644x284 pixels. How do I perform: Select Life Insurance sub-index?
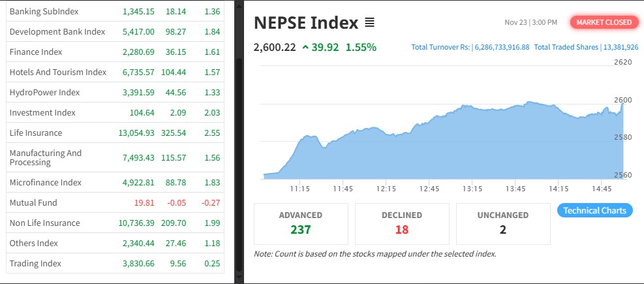36,133
